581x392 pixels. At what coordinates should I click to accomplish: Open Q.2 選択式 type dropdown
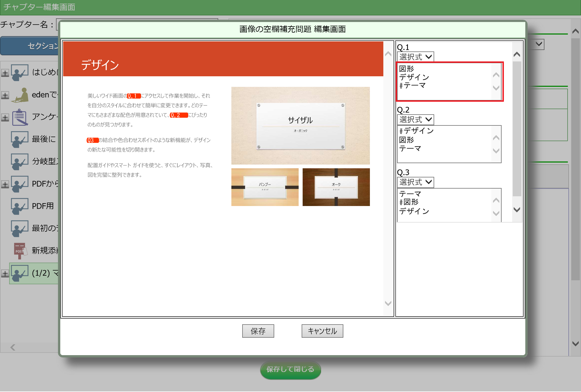coord(415,119)
